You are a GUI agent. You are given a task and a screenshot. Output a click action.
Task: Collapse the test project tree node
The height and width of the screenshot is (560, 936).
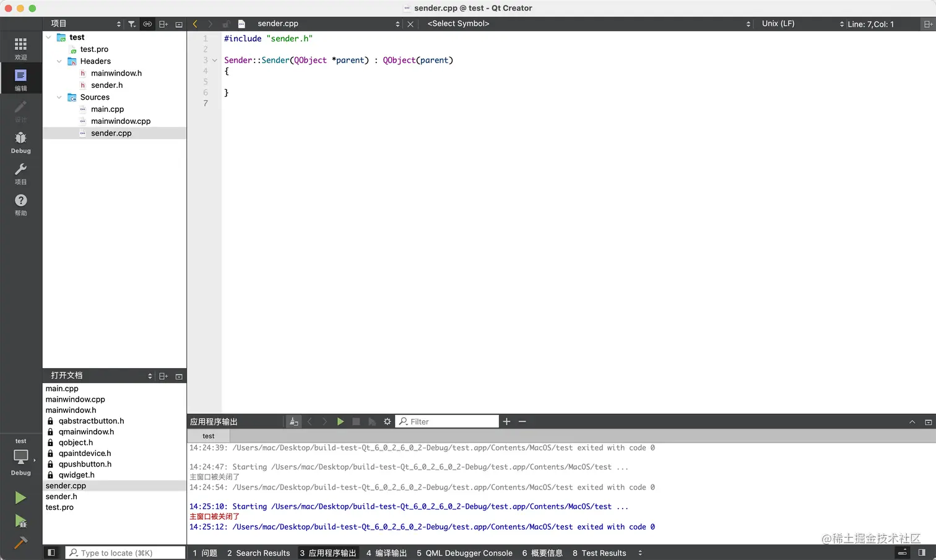click(48, 37)
